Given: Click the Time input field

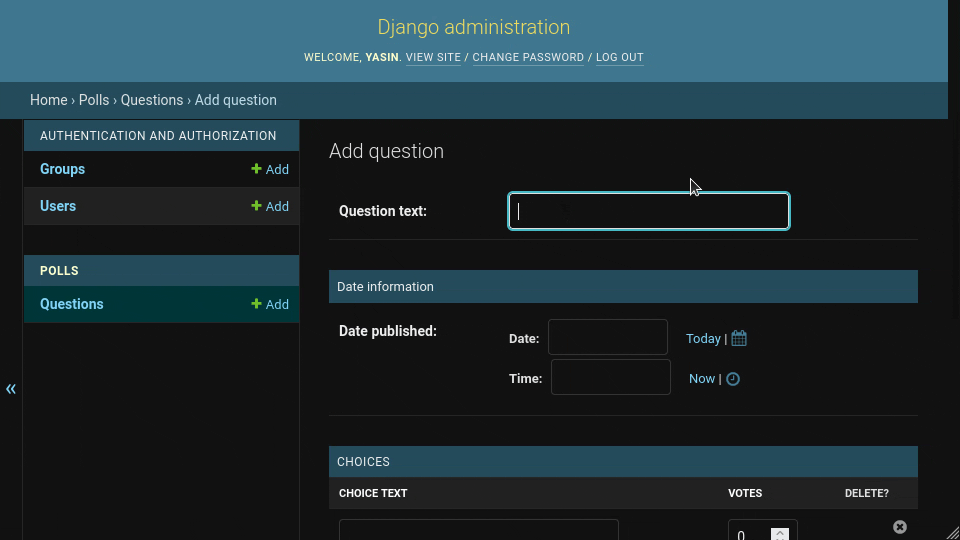Looking at the screenshot, I should point(611,377).
